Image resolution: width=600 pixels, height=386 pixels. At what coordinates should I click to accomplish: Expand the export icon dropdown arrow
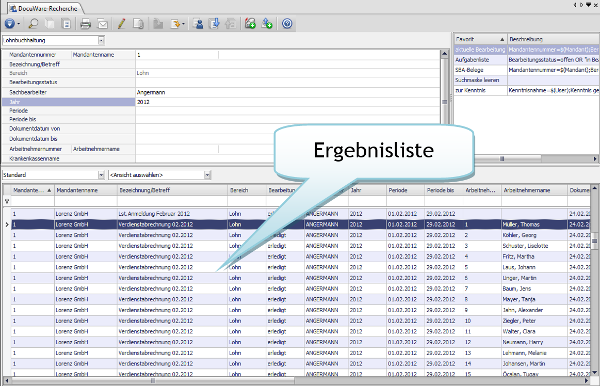coord(183,24)
